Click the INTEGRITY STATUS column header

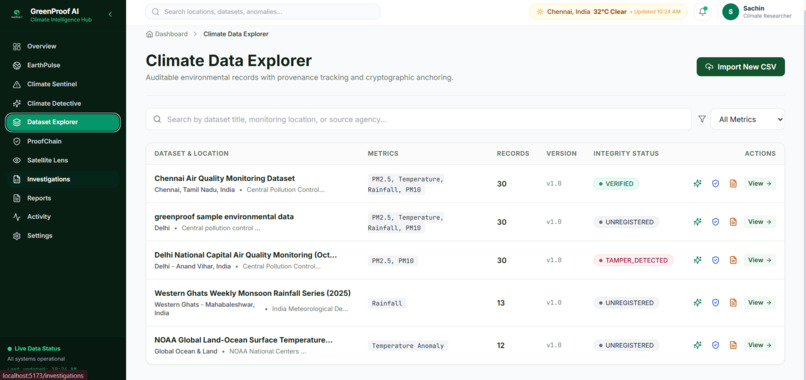pyautogui.click(x=626, y=154)
